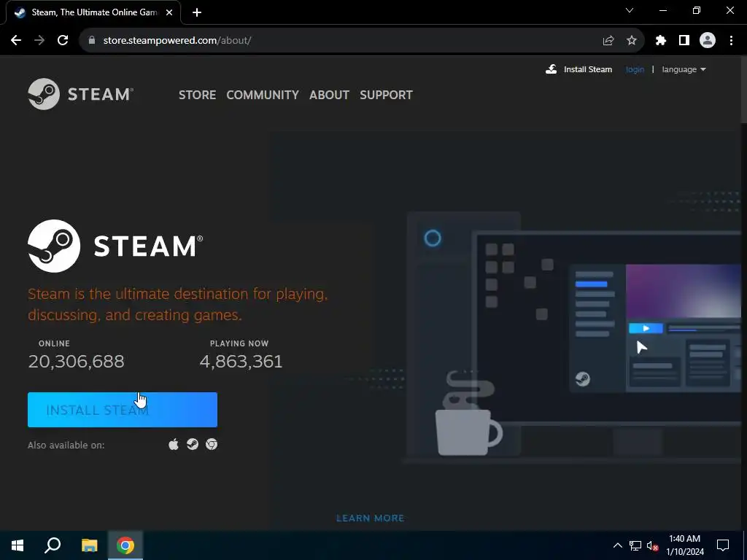
Task: Open the STORE menu
Action: pos(197,95)
